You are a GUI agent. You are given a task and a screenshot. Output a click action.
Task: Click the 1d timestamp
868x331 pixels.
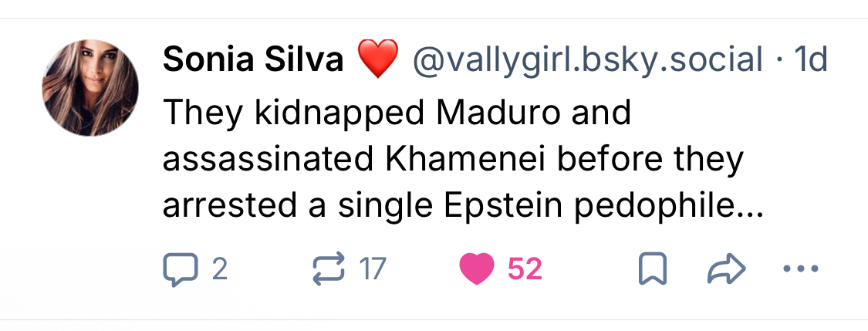click(810, 59)
